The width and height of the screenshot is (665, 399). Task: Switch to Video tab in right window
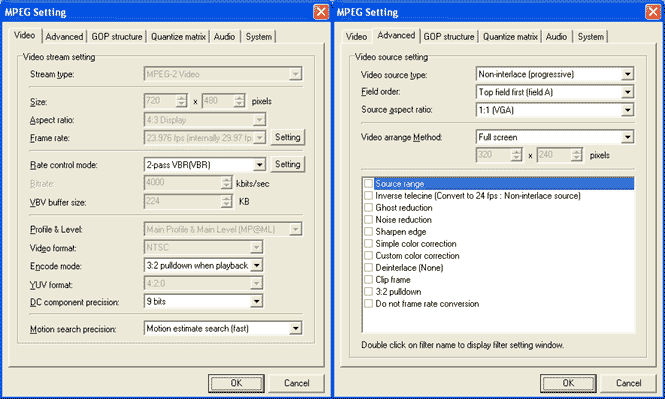coord(356,36)
